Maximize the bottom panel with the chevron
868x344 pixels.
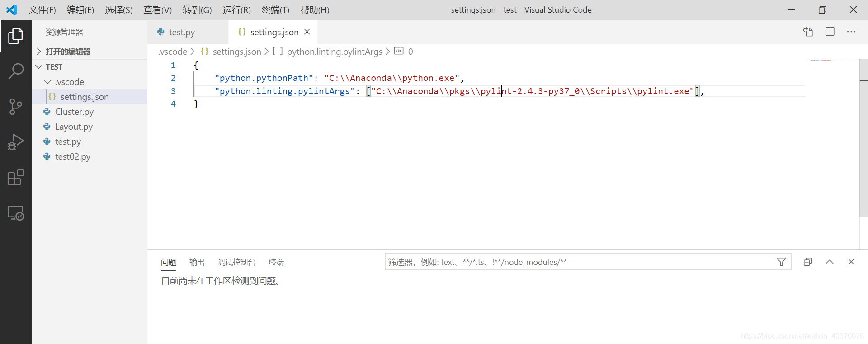(x=830, y=262)
